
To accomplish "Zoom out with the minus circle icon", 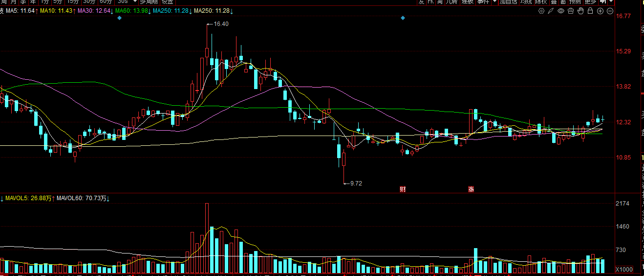I will click(x=610, y=11).
